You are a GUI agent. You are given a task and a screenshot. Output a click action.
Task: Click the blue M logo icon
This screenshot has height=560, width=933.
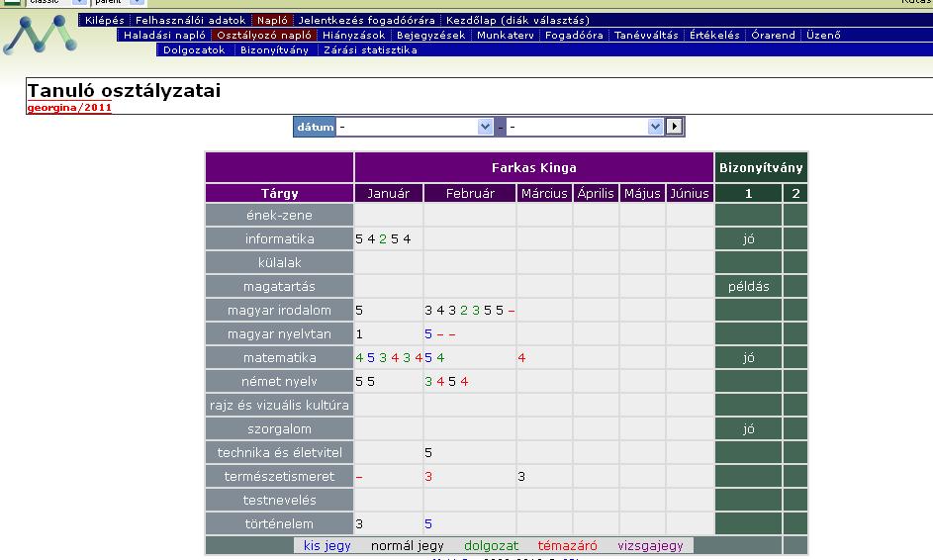[x=40, y=35]
